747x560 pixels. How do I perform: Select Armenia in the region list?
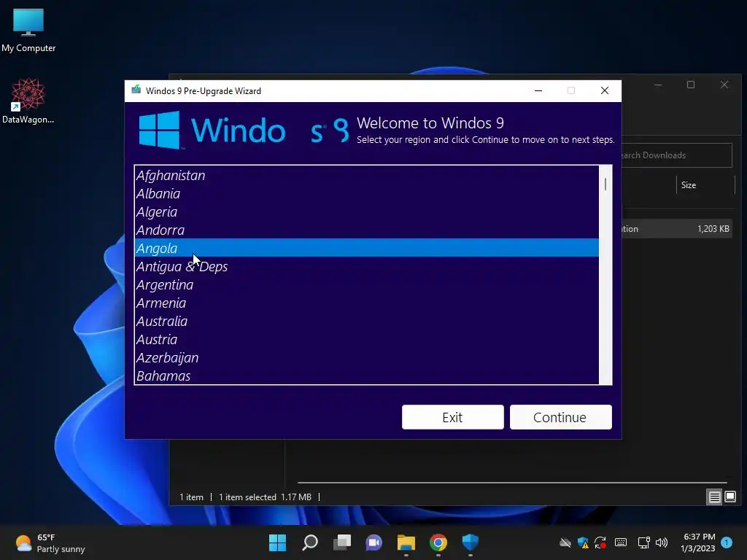point(366,303)
